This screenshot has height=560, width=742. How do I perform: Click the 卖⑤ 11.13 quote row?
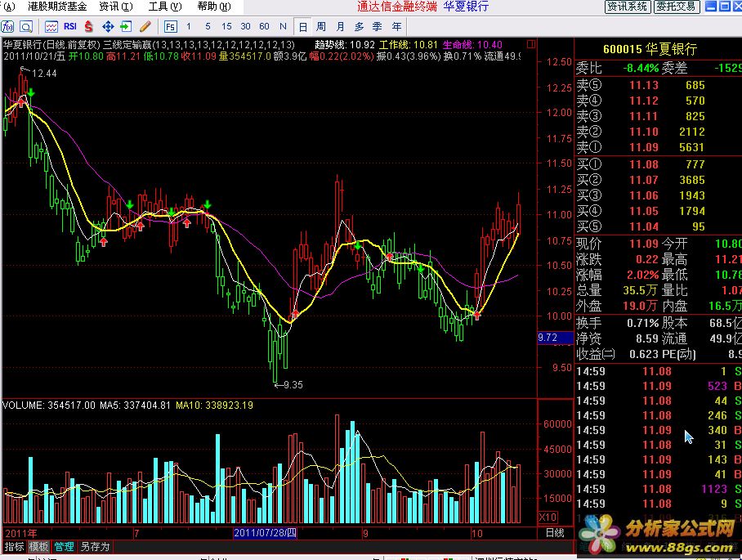point(659,85)
